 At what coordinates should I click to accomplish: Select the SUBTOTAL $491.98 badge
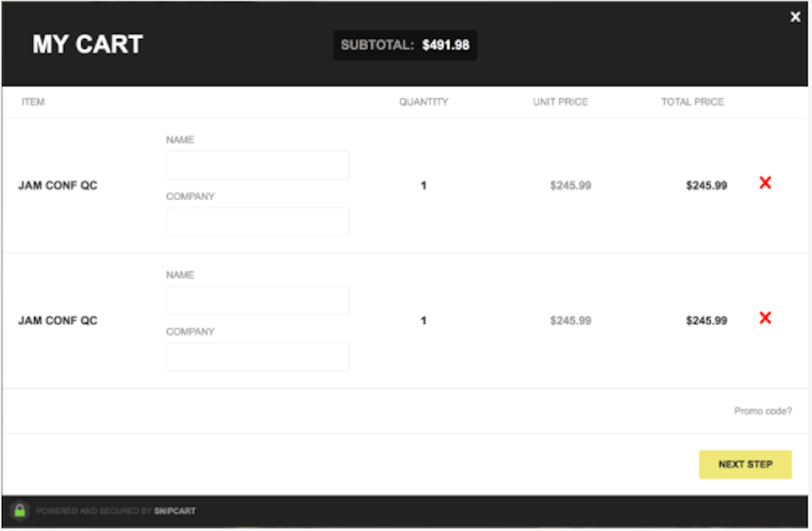(x=405, y=45)
